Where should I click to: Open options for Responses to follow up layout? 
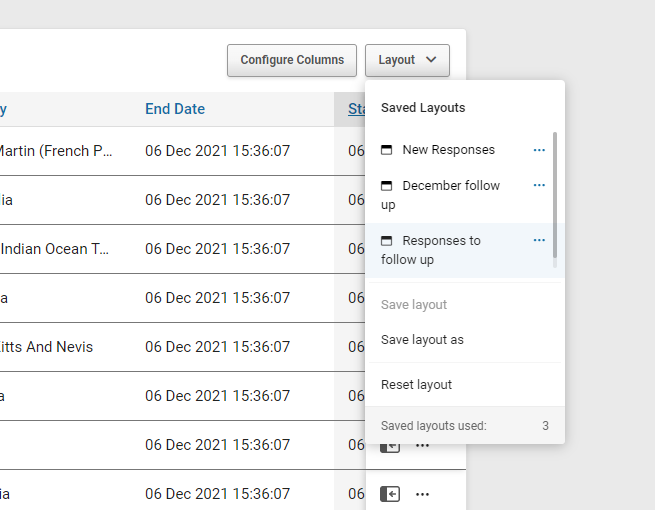[x=539, y=240]
